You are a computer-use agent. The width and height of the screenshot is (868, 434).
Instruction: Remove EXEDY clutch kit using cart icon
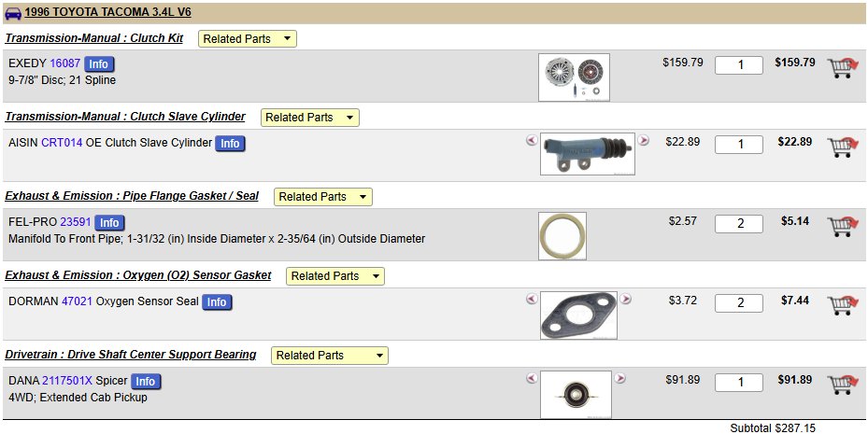(x=843, y=67)
